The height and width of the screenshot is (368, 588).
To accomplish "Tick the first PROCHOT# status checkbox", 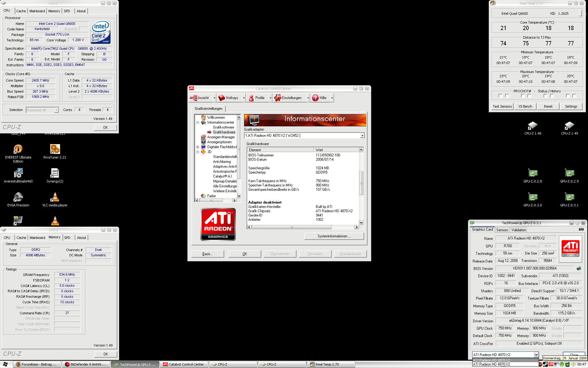I will click(x=500, y=96).
